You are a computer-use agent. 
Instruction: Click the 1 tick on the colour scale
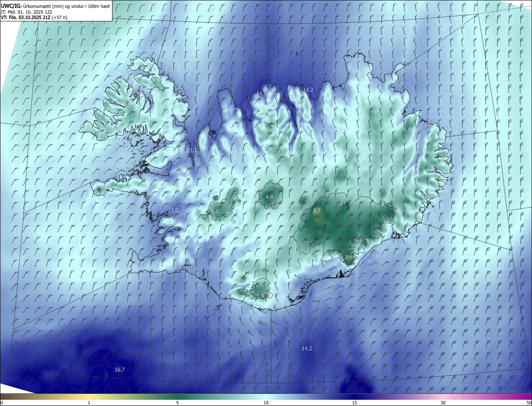pos(89,403)
